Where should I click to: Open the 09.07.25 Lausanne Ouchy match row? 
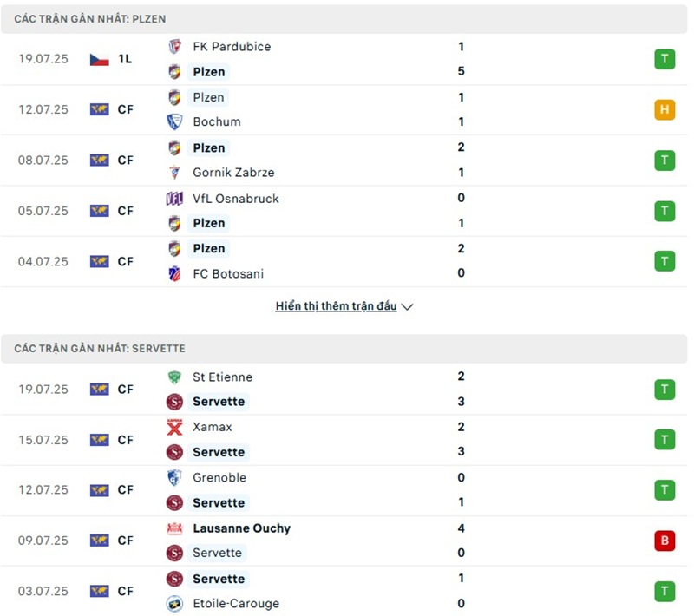[347, 541]
